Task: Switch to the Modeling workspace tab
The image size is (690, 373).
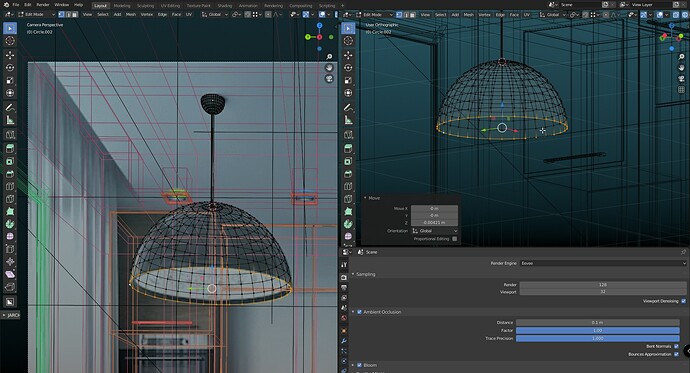Action: 122,6
